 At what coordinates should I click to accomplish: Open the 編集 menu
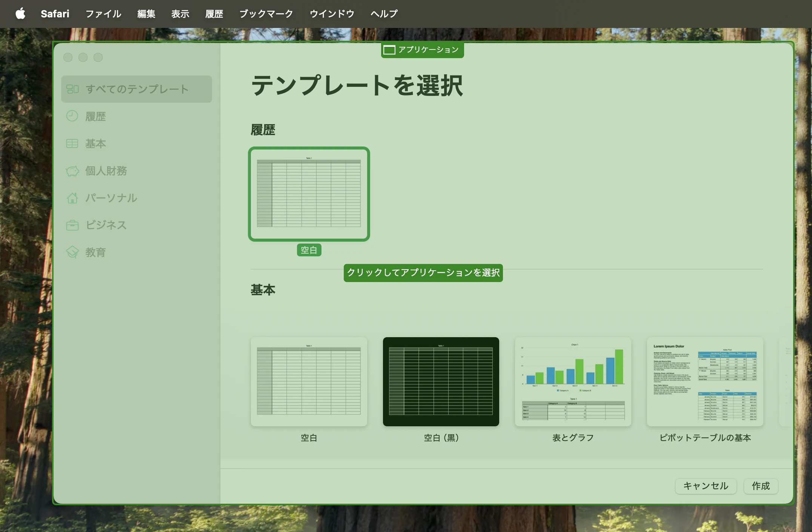click(x=146, y=14)
